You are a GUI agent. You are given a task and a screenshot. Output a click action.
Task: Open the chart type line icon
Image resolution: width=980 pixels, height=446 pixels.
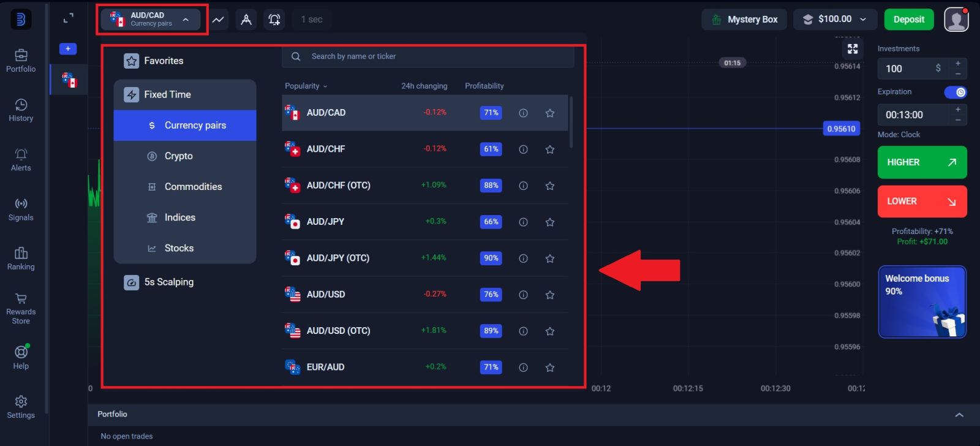click(x=218, y=20)
